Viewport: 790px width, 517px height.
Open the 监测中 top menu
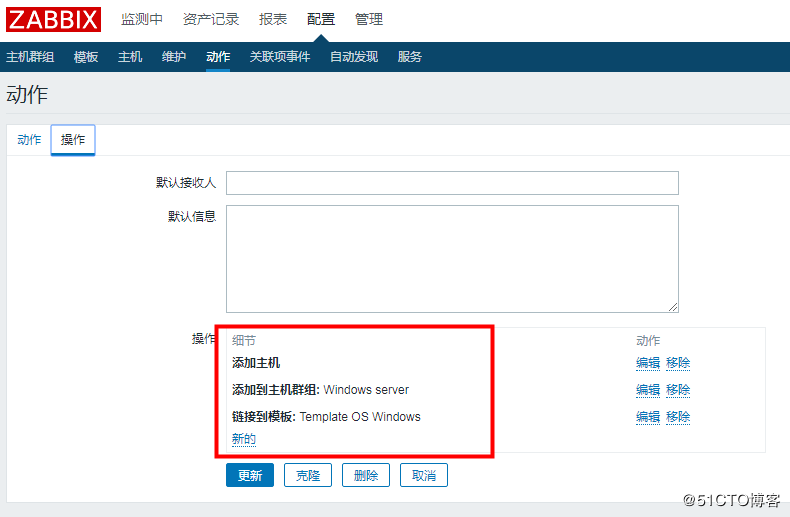pos(142,19)
